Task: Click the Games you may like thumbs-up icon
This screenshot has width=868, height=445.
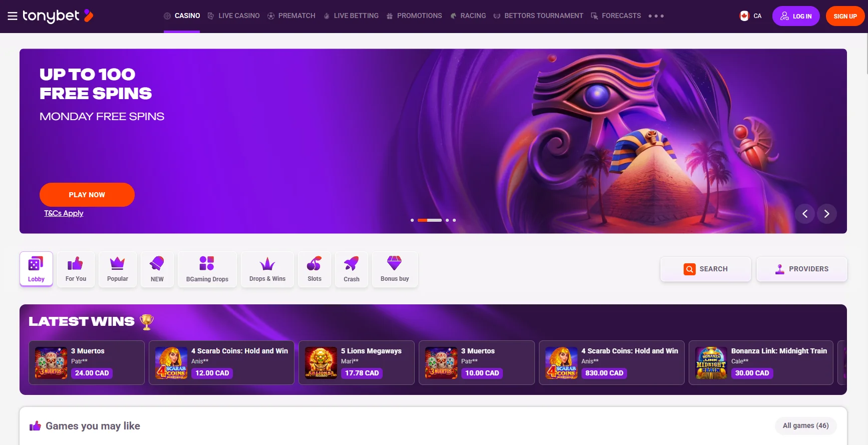Action: (35, 426)
